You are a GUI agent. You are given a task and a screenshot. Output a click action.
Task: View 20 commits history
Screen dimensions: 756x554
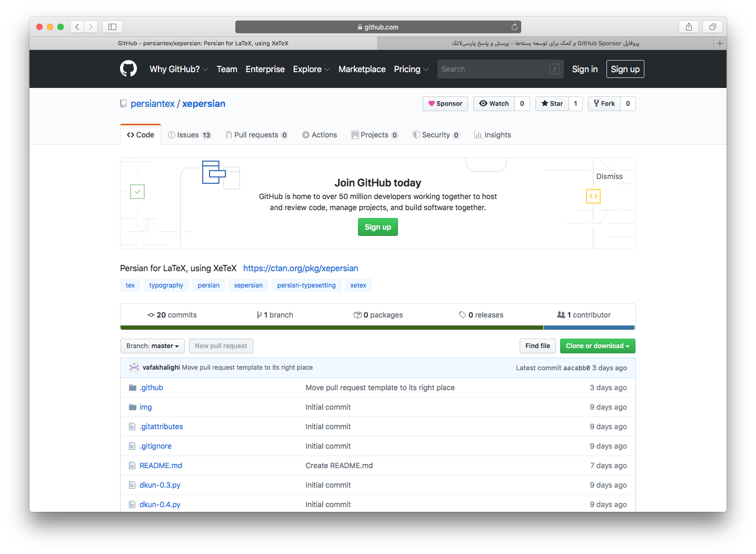172,315
